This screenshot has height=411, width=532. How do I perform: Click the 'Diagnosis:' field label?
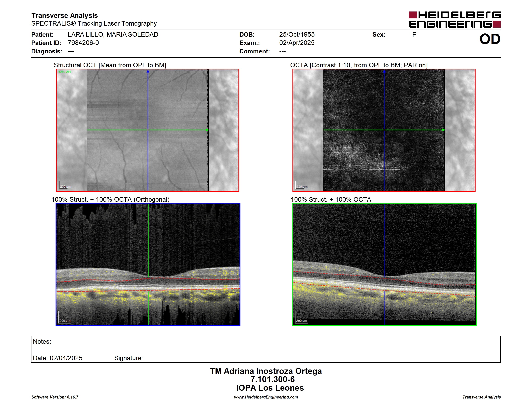click(47, 51)
